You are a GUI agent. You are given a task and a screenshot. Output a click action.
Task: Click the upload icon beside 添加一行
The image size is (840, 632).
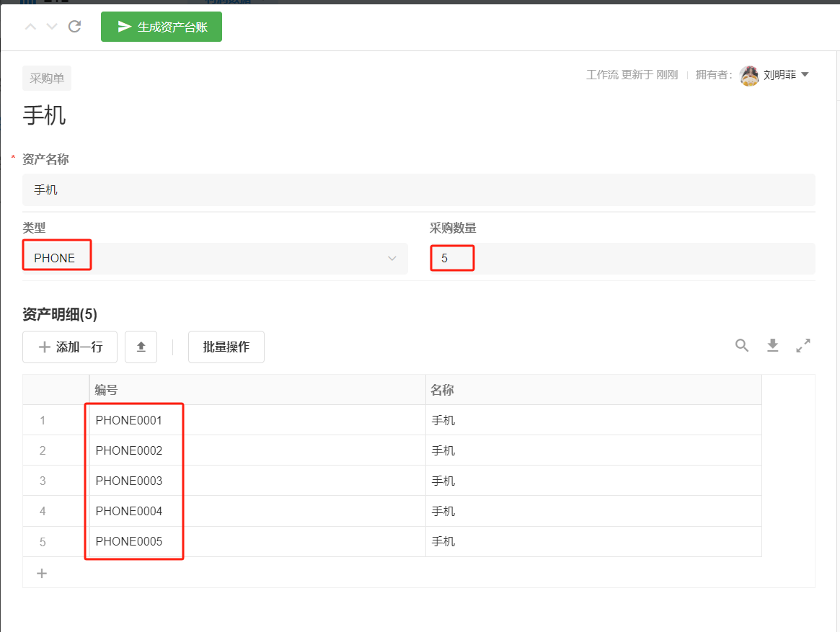tap(141, 347)
